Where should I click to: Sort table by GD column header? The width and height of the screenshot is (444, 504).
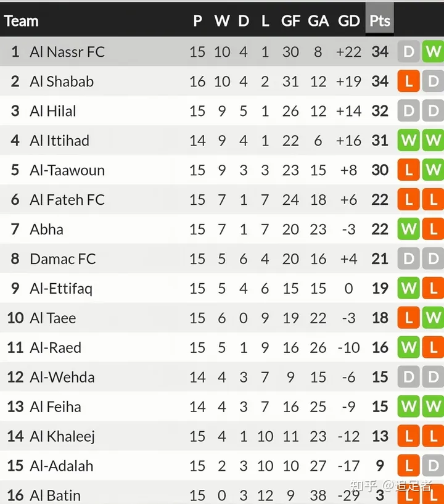coord(349,21)
